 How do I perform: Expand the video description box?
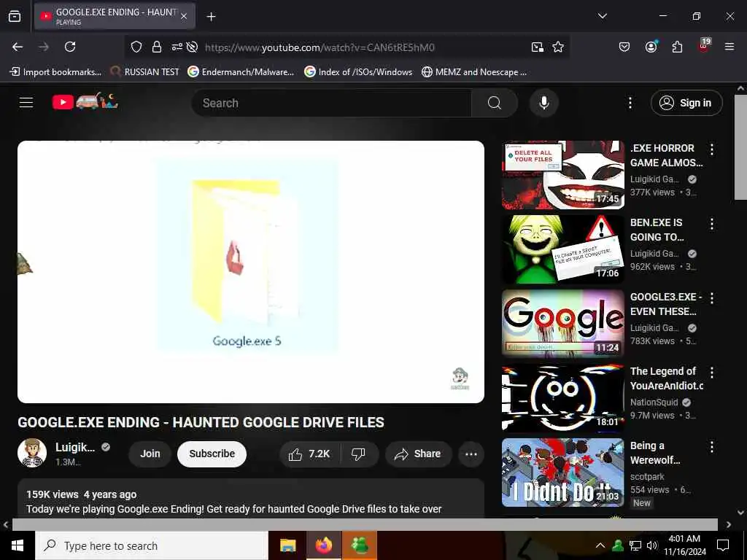click(x=251, y=498)
